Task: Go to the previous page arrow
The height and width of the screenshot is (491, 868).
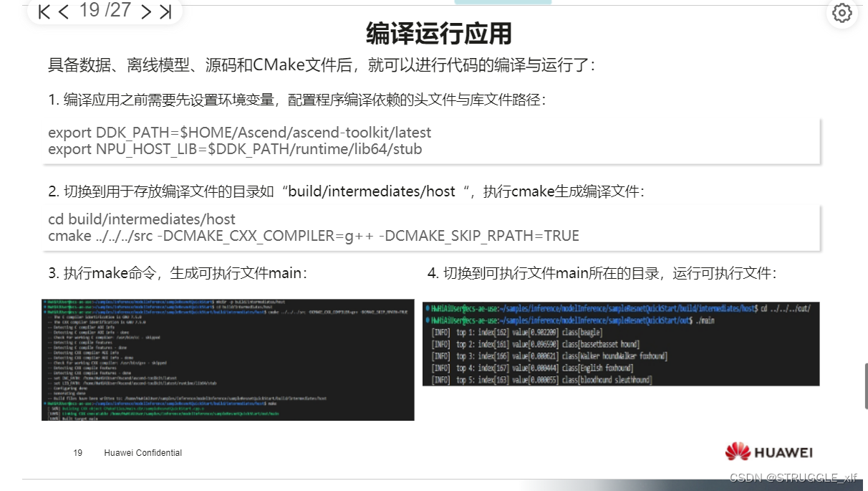Action: click(x=63, y=12)
